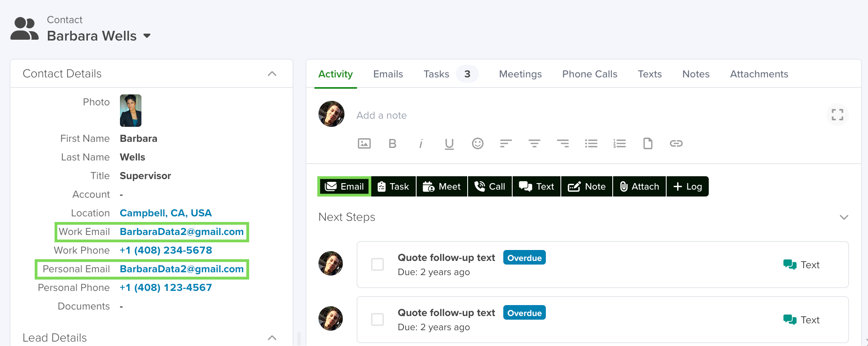Align note text right
868x346 pixels.
pyautogui.click(x=563, y=143)
